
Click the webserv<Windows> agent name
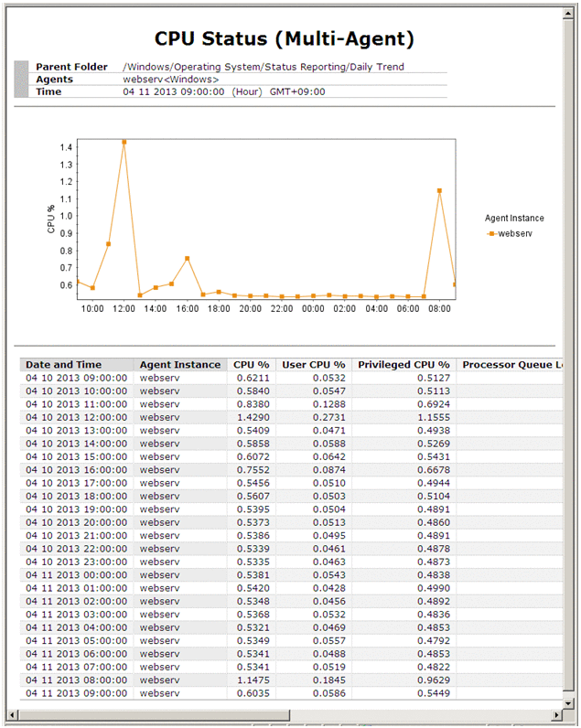click(x=171, y=80)
